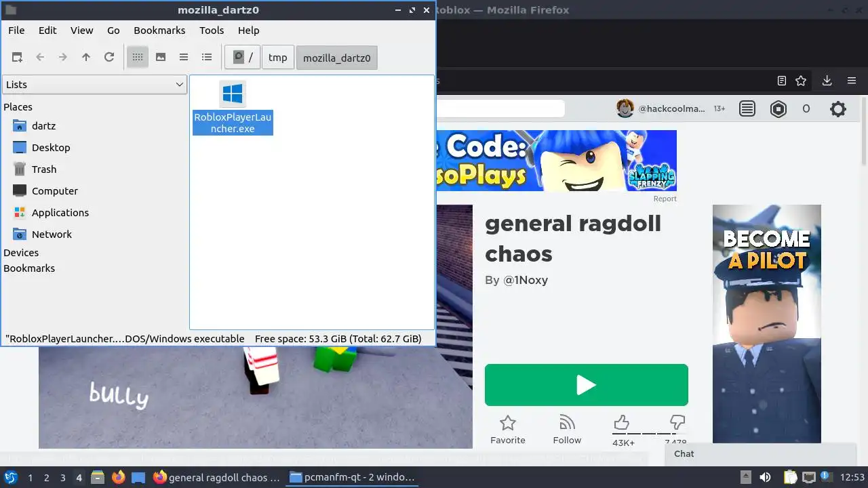The width and height of the screenshot is (868, 488).
Task: Open the @hackcoolma... username link
Action: pyautogui.click(x=671, y=109)
